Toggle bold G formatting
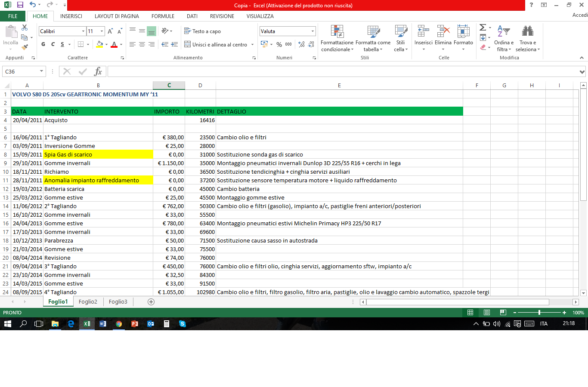The width and height of the screenshot is (588, 387). coord(43,44)
